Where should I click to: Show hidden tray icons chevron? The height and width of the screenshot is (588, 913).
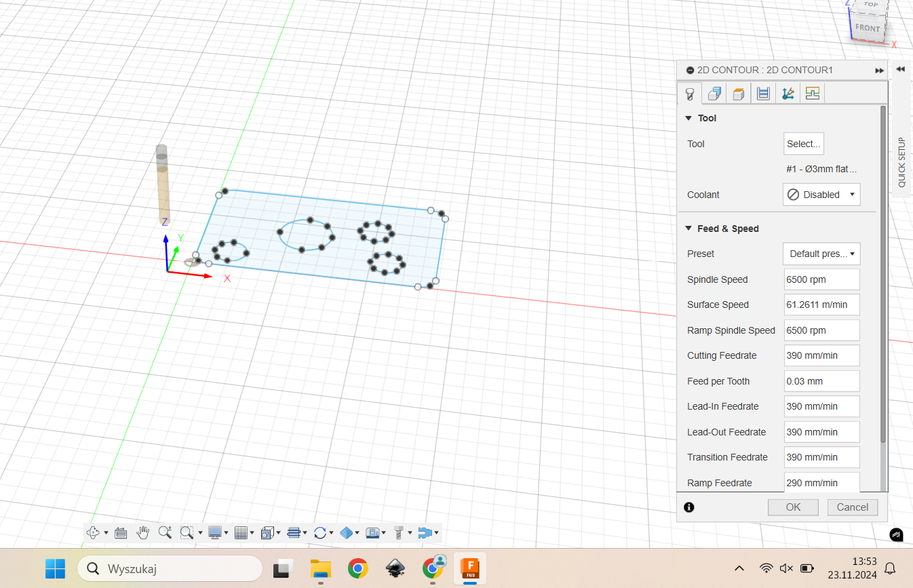click(739, 568)
